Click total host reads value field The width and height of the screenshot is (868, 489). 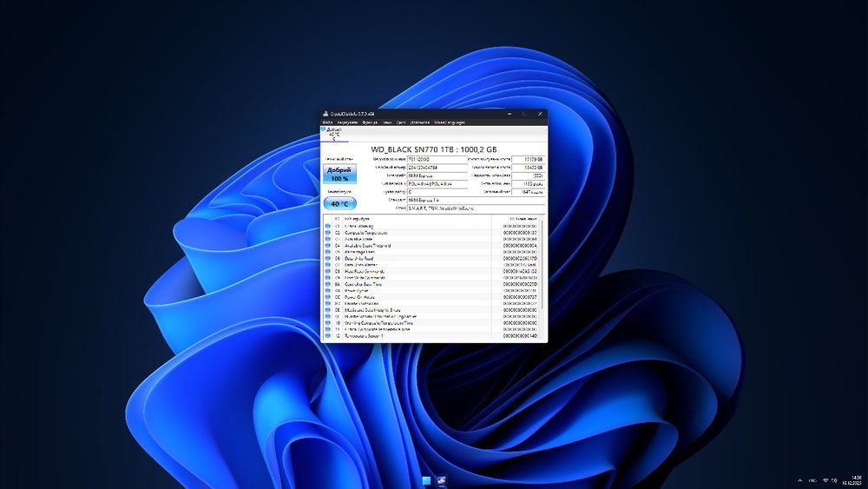528,159
